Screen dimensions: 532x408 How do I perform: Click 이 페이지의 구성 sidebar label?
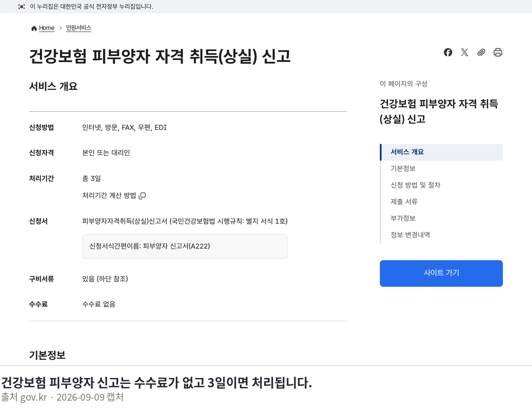click(x=403, y=84)
